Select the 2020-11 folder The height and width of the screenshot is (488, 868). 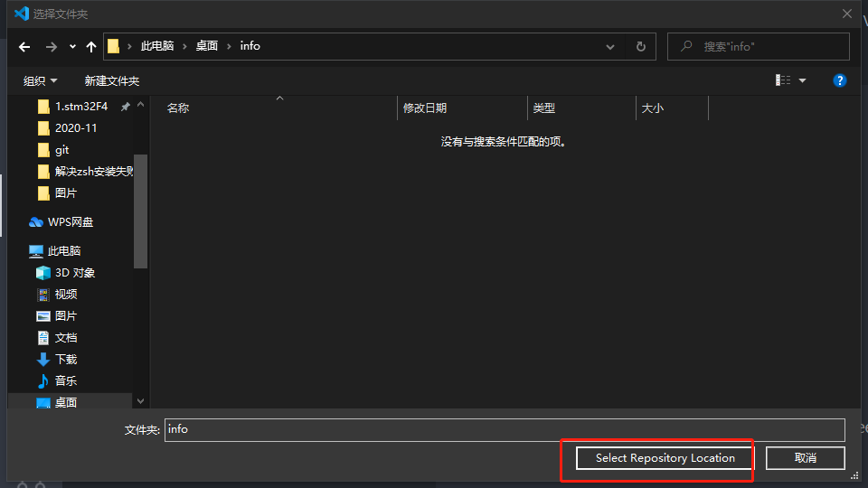68,128
